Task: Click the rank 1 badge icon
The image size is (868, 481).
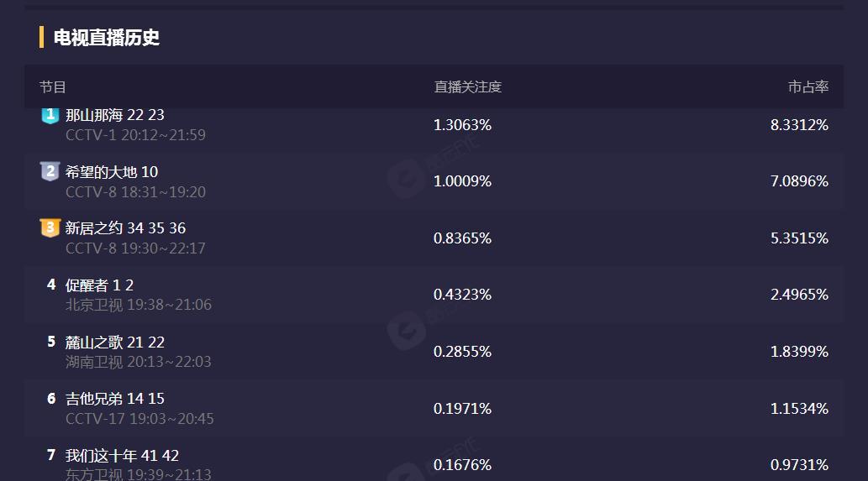Action: [x=50, y=115]
